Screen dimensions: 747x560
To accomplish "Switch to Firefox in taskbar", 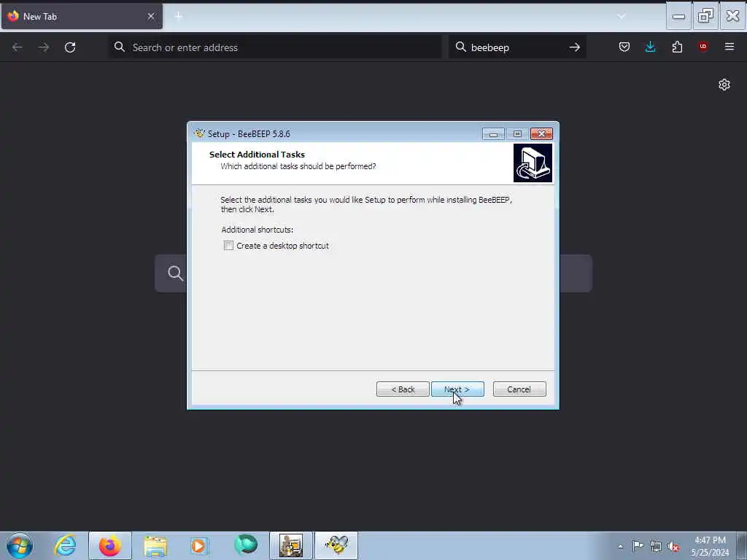I will pyautogui.click(x=110, y=545).
